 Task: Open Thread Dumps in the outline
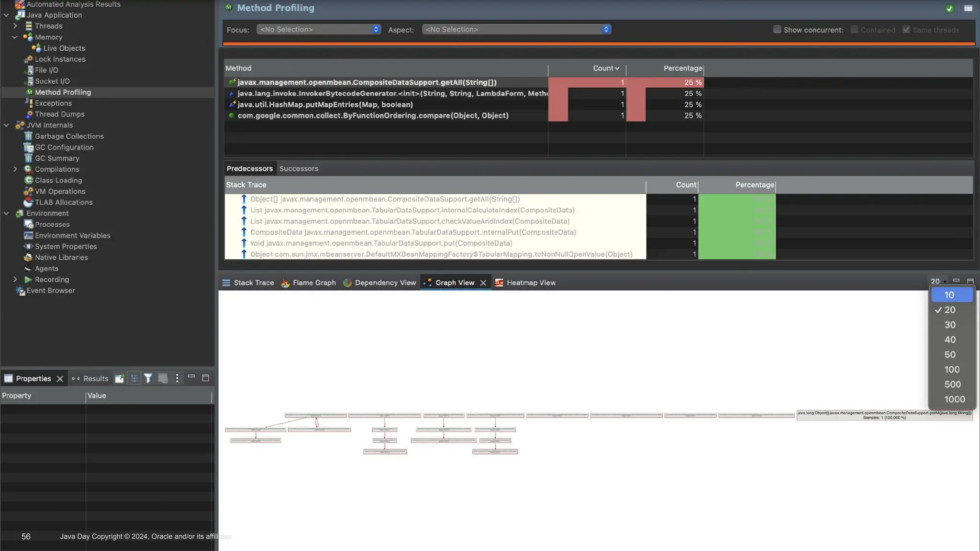point(59,114)
